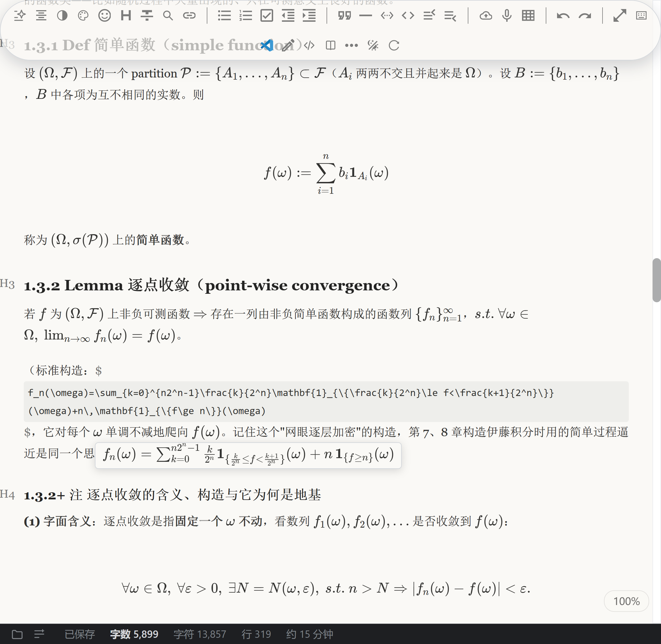
Task: Toggle fullscreen with the diagonal arrows icon
Action: tap(620, 16)
